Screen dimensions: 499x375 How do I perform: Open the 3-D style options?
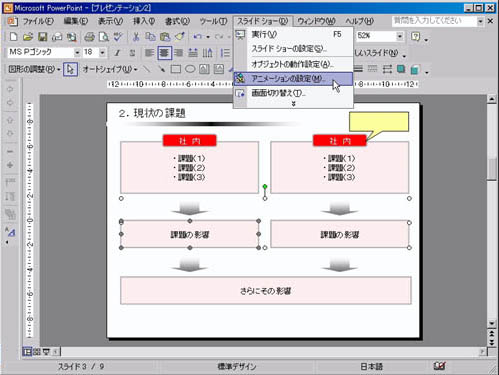(x=415, y=69)
